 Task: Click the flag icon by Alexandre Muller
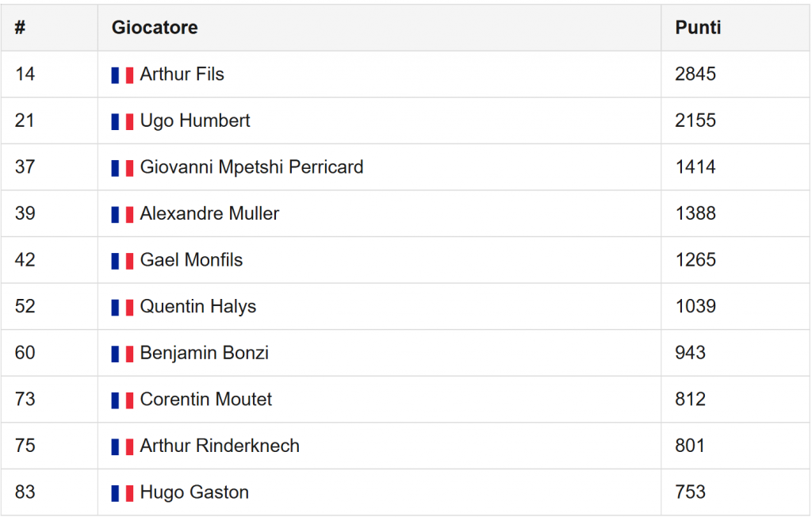click(122, 214)
